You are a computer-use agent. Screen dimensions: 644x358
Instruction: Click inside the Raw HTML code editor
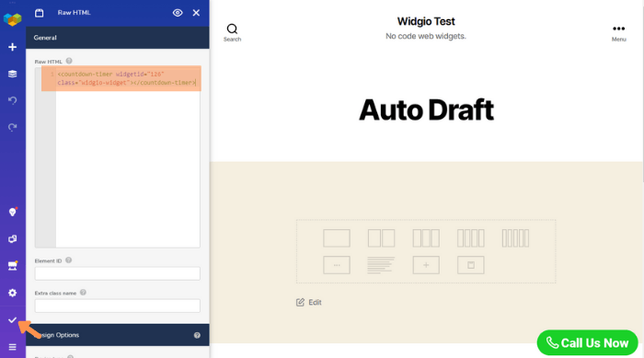pyautogui.click(x=118, y=157)
